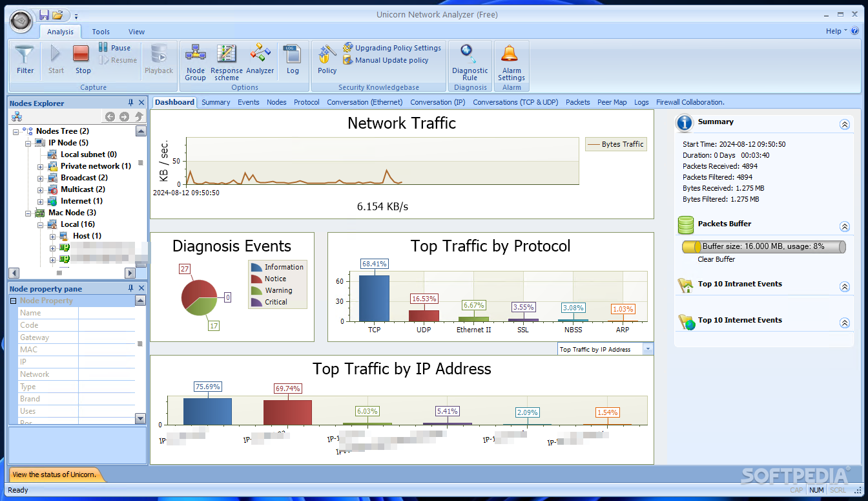This screenshot has width=868, height=501.
Task: Open the security Policy
Action: (x=327, y=59)
